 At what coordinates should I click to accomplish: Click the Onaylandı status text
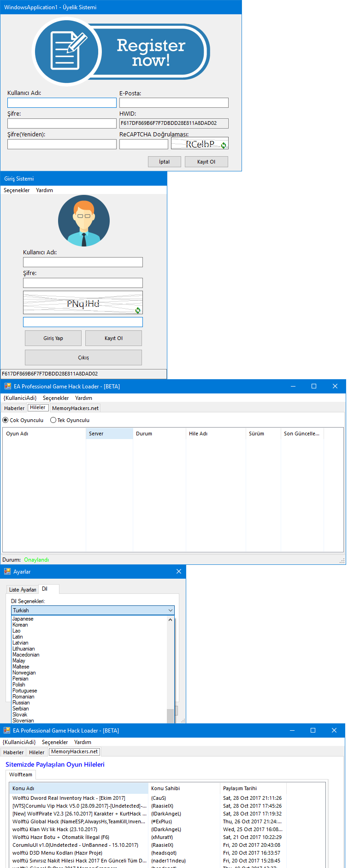[36, 560]
